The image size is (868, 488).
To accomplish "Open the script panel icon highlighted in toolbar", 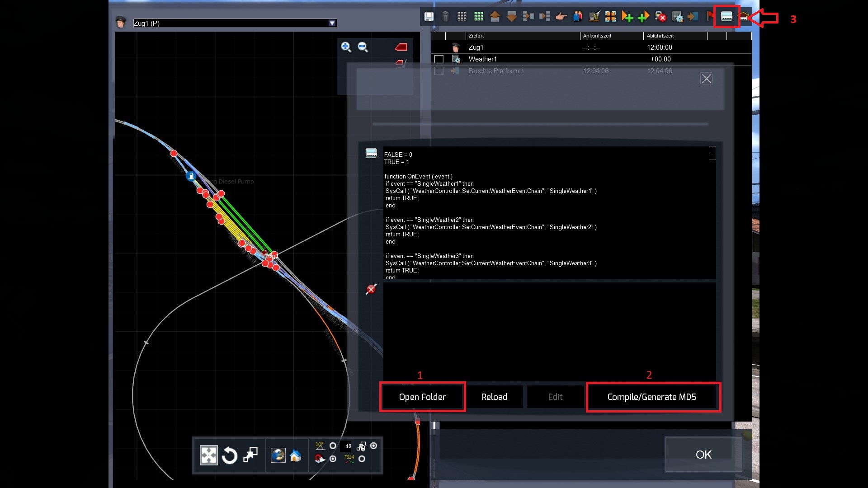I will pyautogui.click(x=726, y=17).
